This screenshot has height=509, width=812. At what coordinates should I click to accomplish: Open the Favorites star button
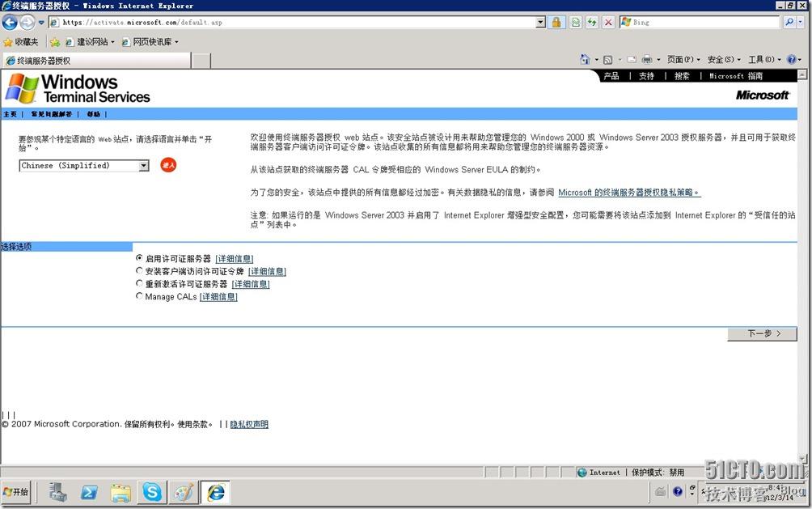tap(21, 42)
